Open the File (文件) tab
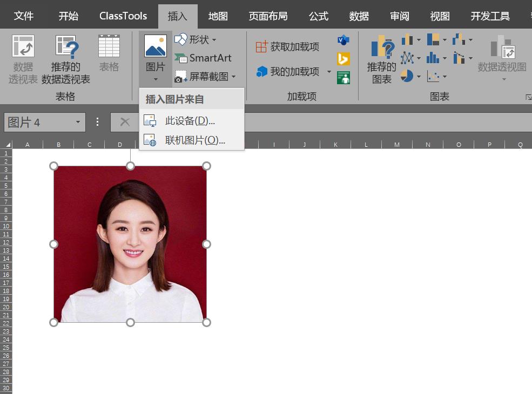This screenshot has width=532, height=394. click(24, 16)
